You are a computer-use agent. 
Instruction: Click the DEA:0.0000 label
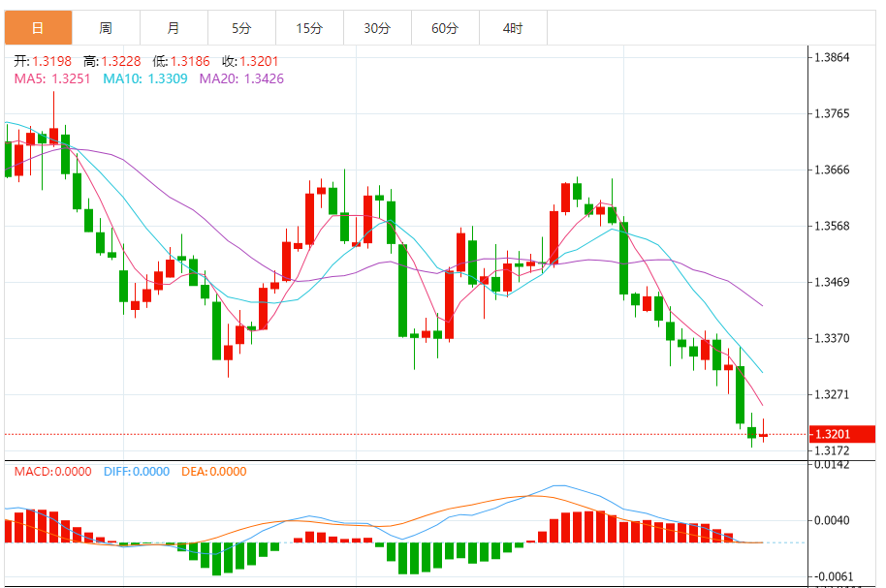pyautogui.click(x=214, y=472)
